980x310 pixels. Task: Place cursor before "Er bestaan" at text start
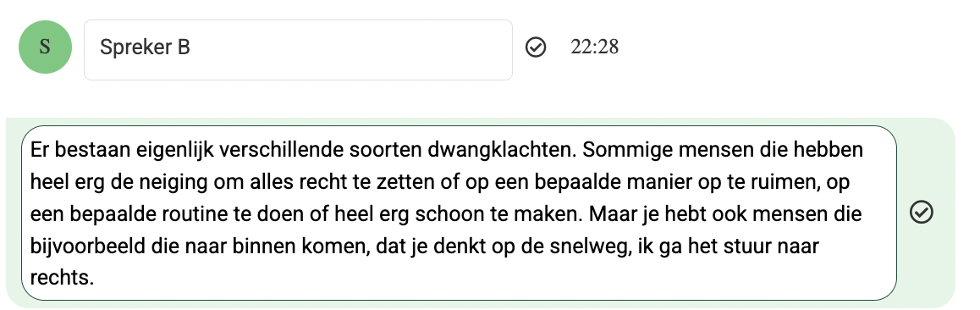coord(30,150)
